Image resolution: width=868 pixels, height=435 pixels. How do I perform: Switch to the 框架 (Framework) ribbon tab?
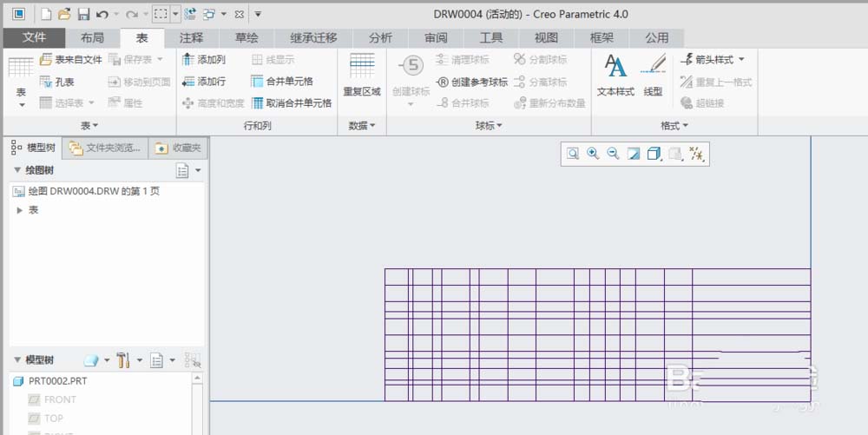click(602, 37)
